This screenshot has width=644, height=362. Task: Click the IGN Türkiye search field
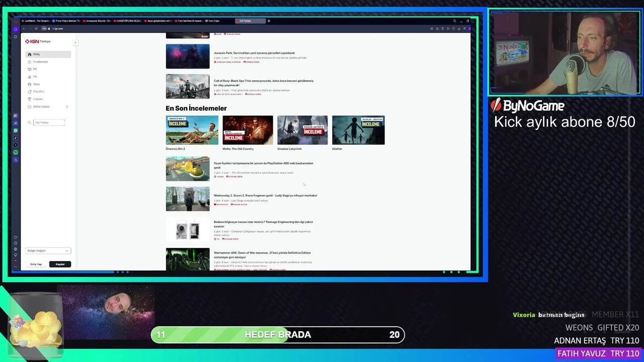[49, 123]
